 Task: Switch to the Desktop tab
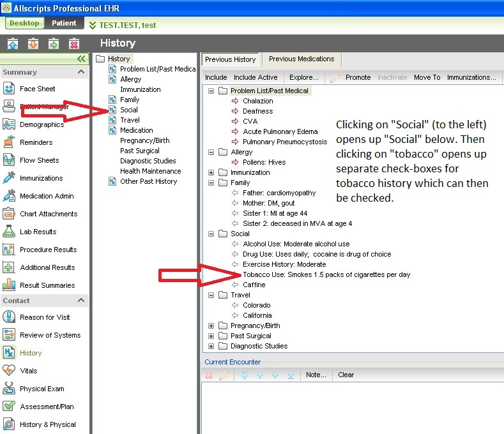tap(24, 23)
